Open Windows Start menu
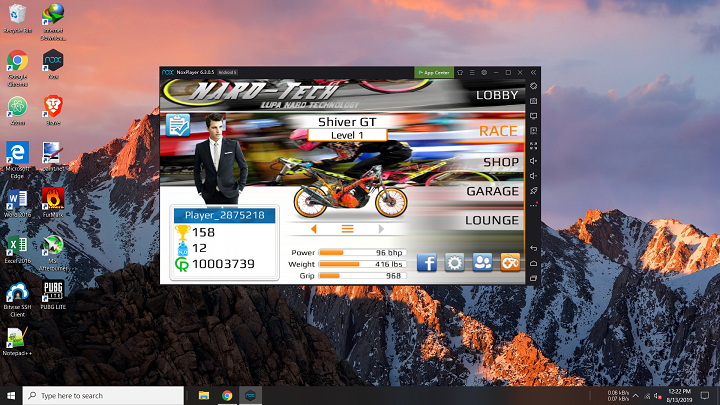 point(11,395)
